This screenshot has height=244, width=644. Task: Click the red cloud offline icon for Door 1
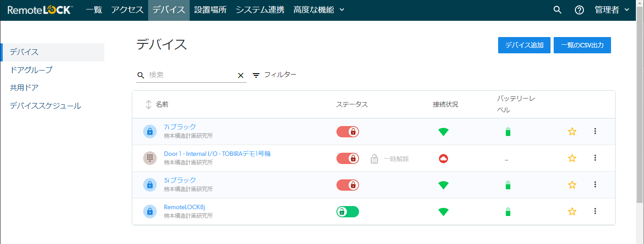click(x=443, y=159)
